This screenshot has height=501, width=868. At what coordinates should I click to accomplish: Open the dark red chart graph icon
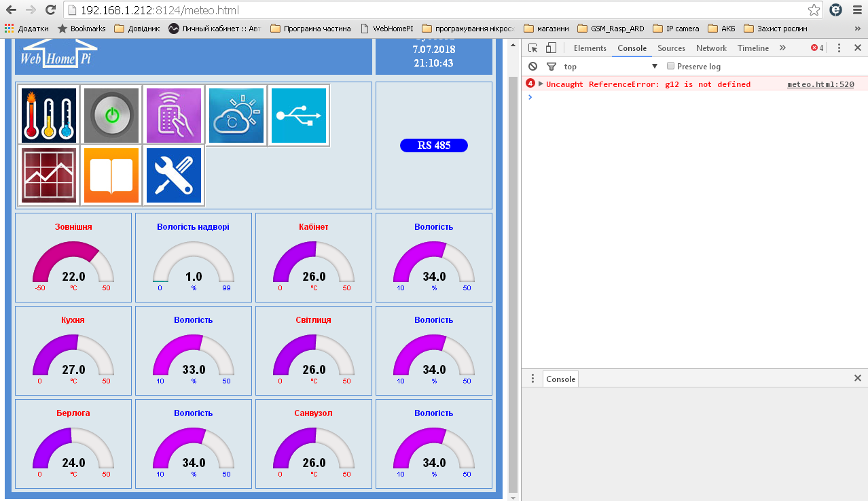tap(49, 175)
